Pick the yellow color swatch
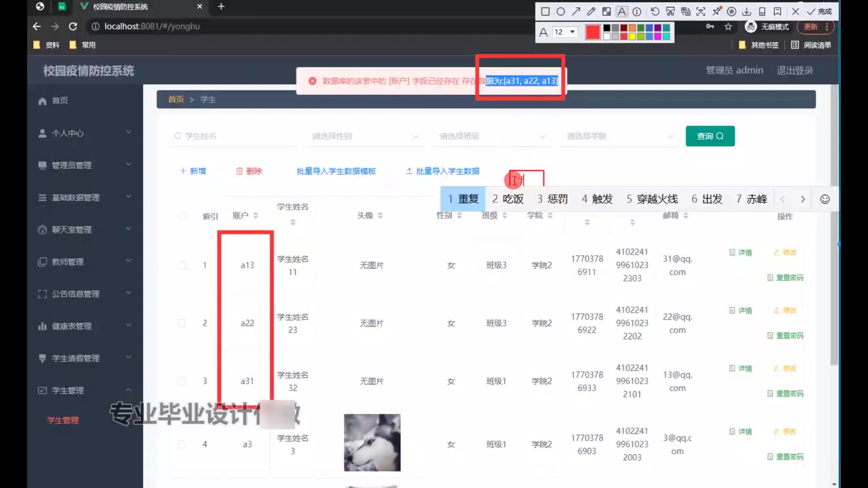The width and height of the screenshot is (868, 488). [x=632, y=37]
